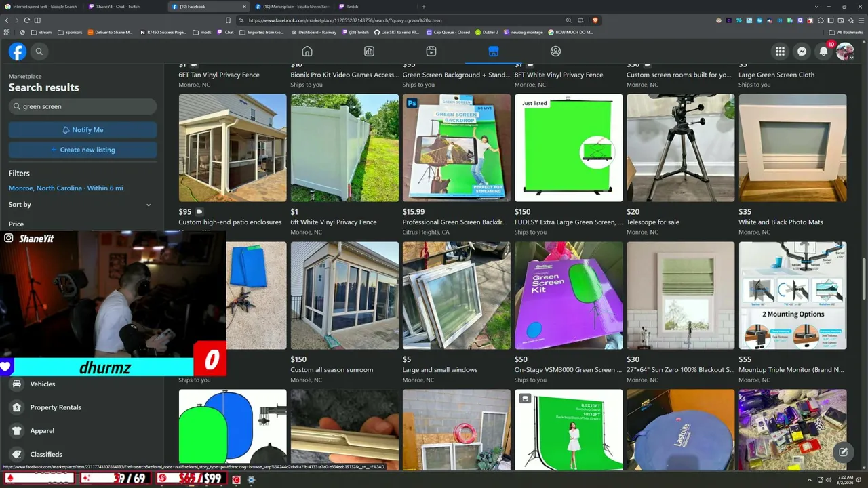The width and height of the screenshot is (868, 488).
Task: Click the Large Green Screen Cloth title
Action: pyautogui.click(x=776, y=75)
